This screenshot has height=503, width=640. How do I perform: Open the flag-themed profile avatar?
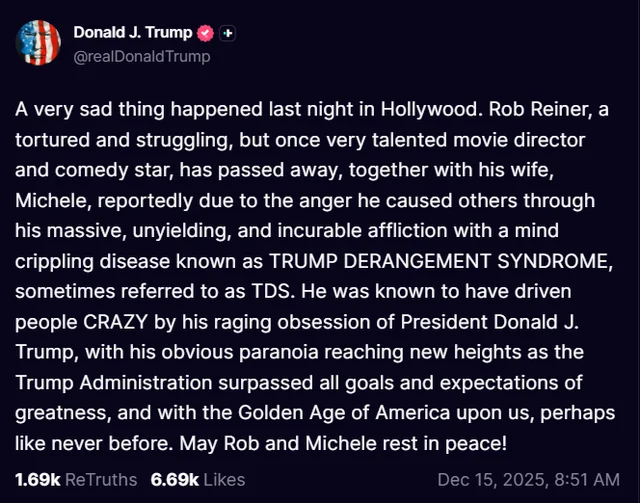38,42
